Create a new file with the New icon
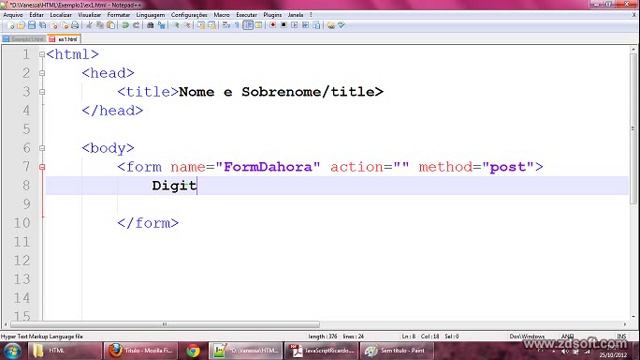Screen dimensions: 640x360 click(11, 25)
